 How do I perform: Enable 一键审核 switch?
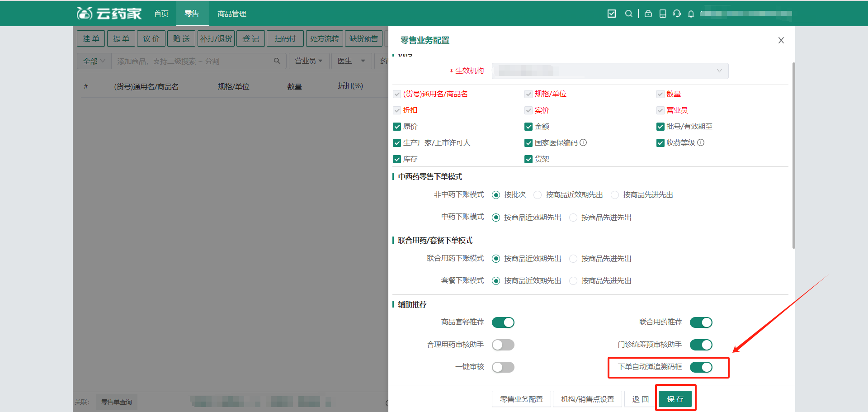503,367
